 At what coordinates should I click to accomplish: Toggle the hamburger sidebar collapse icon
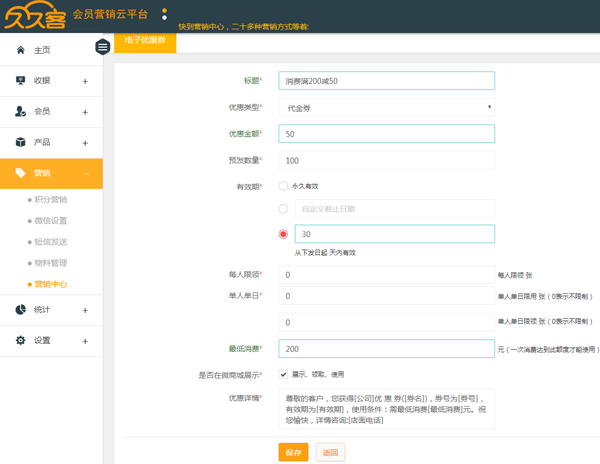coord(102,47)
